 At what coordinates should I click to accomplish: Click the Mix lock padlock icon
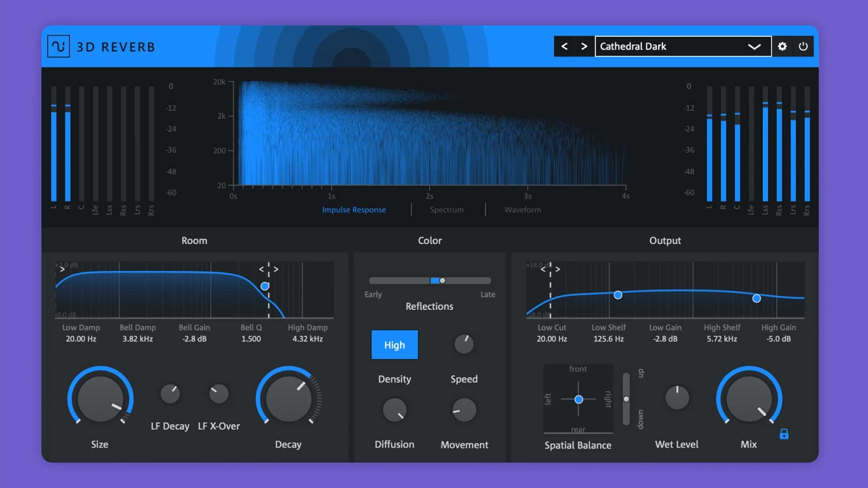784,434
